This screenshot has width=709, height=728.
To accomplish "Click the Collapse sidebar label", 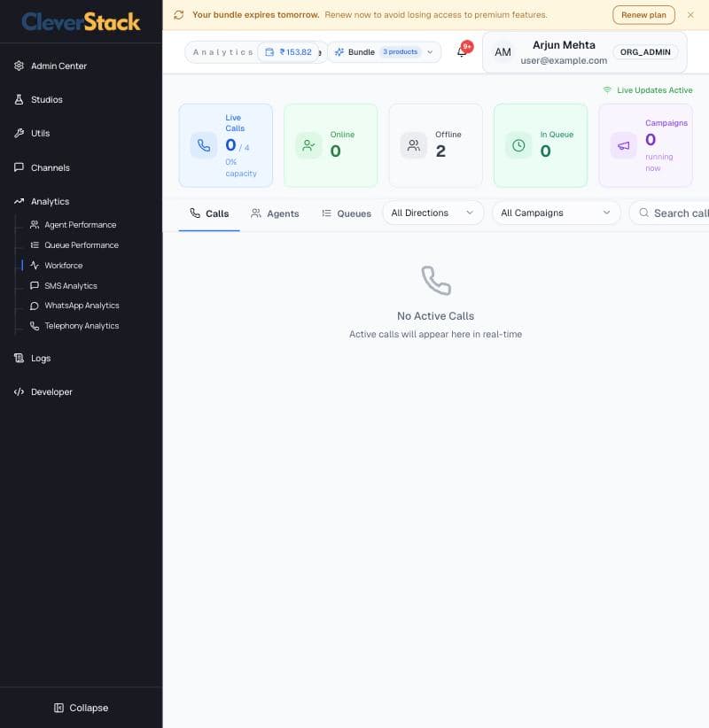I will click(89, 708).
